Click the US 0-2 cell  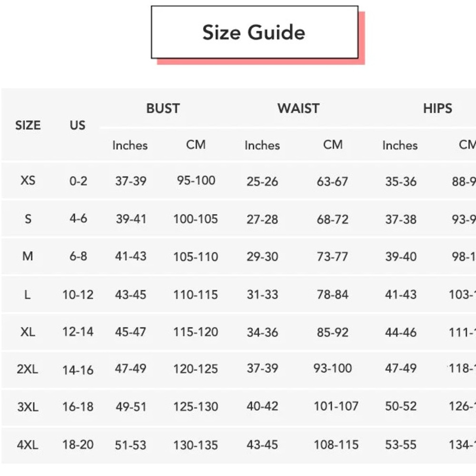[78, 181]
